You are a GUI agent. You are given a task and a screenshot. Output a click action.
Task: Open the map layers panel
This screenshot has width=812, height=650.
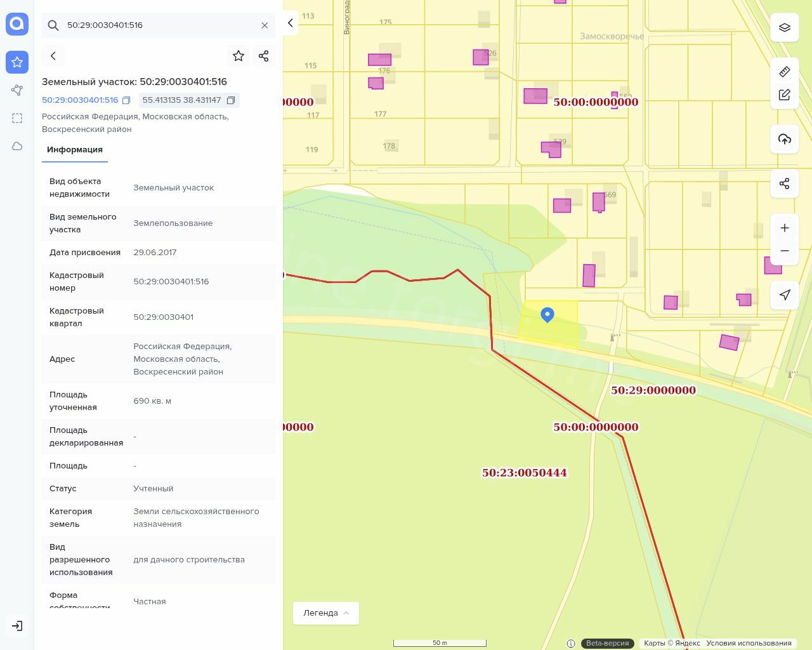pos(784,28)
